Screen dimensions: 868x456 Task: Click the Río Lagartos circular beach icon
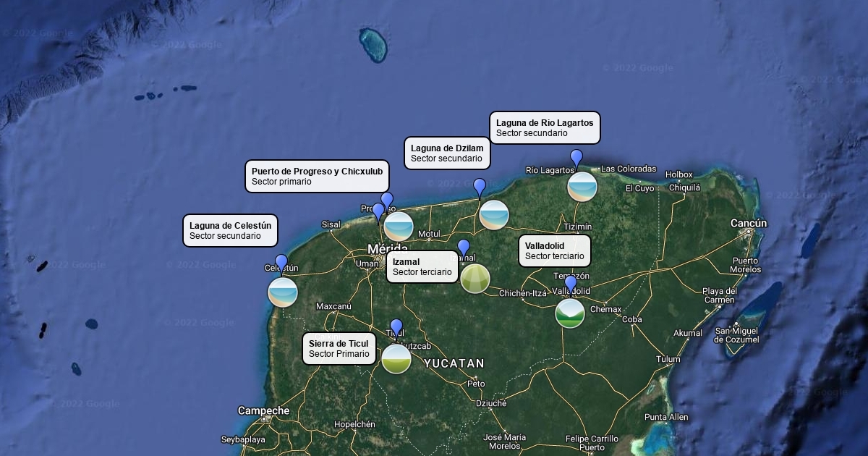(x=582, y=187)
